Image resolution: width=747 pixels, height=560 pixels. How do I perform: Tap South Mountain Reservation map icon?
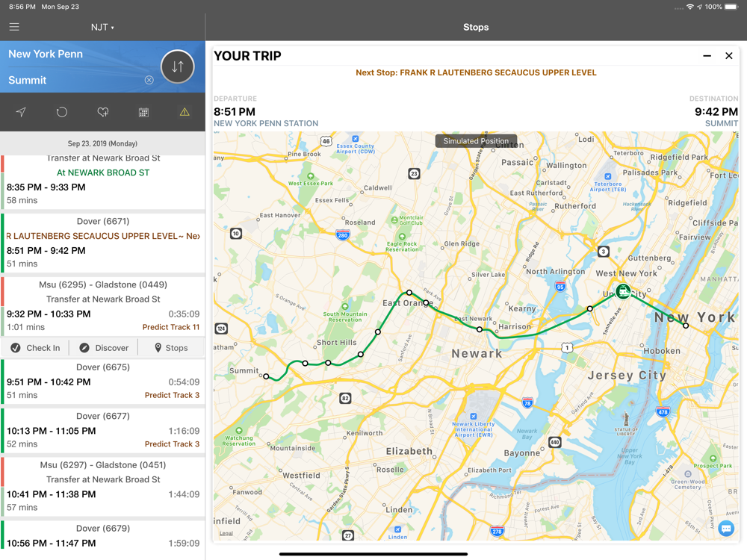point(345,307)
